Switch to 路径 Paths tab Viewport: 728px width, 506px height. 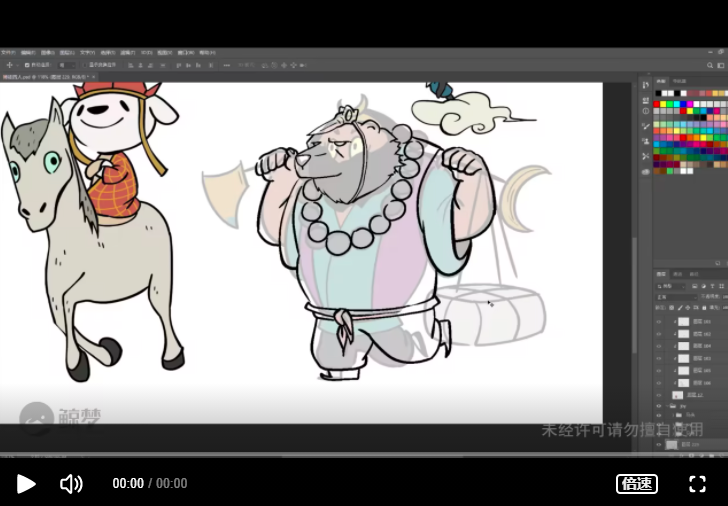(x=694, y=274)
